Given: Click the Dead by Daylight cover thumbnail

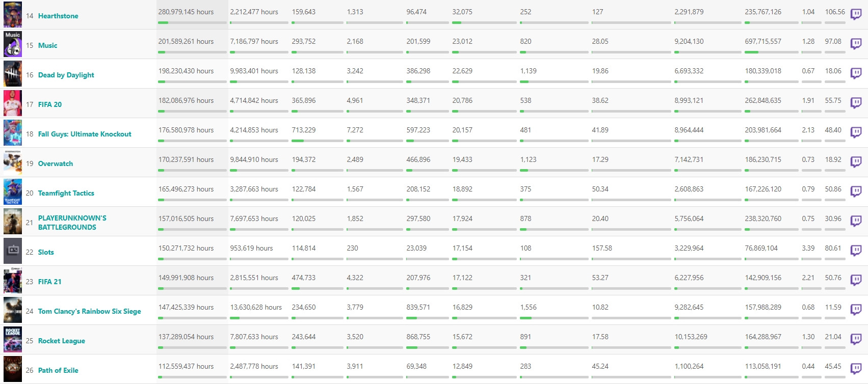Looking at the screenshot, I should click(13, 74).
